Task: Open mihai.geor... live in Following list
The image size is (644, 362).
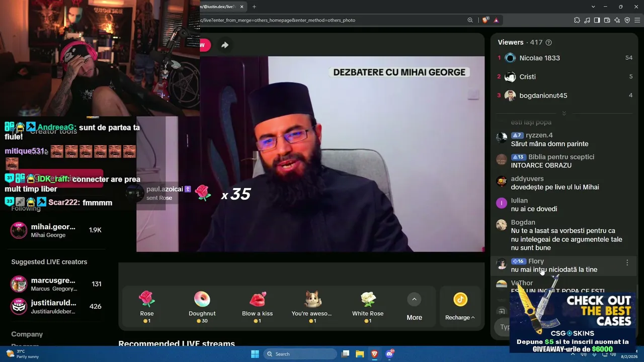Action: [56, 230]
